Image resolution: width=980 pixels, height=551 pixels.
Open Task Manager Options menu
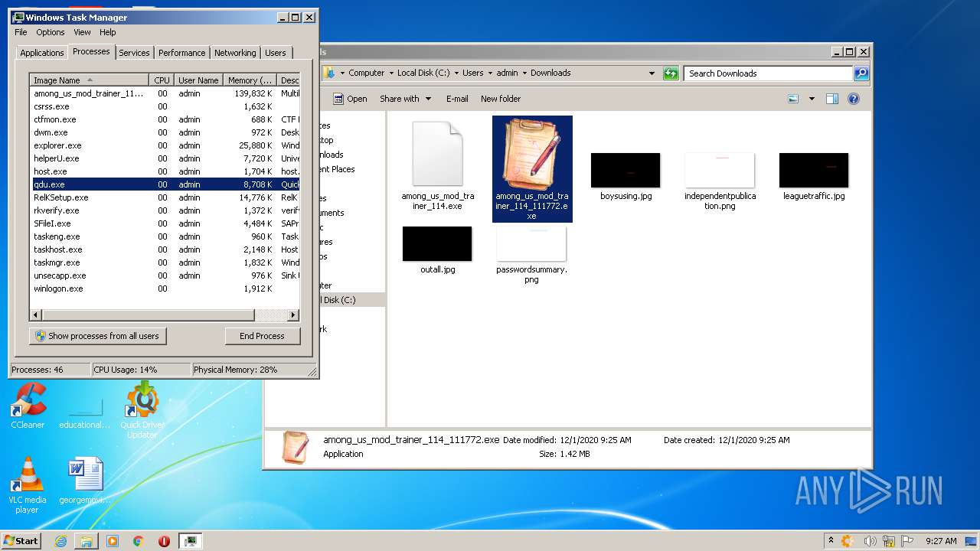pyautogui.click(x=51, y=32)
